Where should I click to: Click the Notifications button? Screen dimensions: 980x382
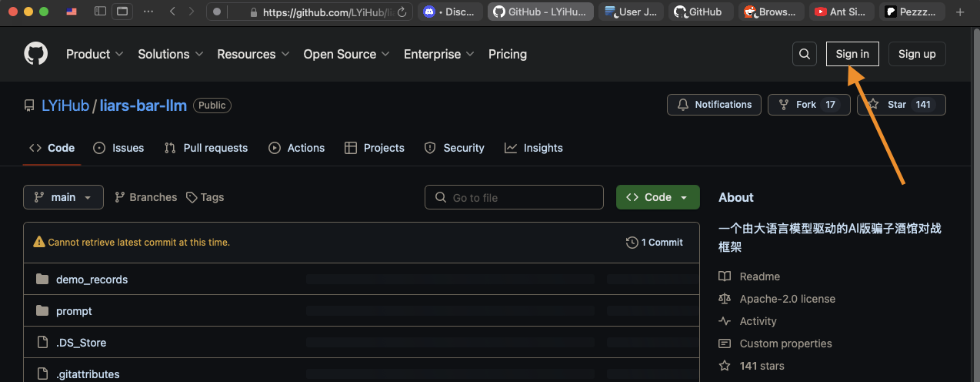coord(714,105)
